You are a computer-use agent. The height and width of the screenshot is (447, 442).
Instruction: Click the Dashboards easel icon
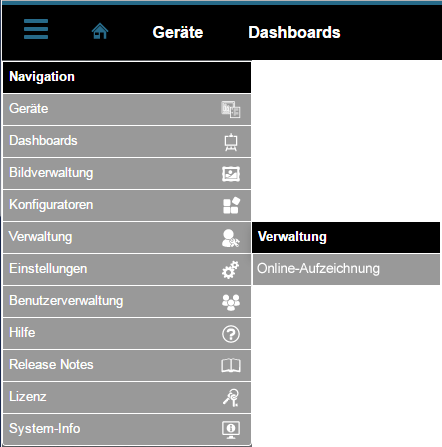[x=231, y=142]
